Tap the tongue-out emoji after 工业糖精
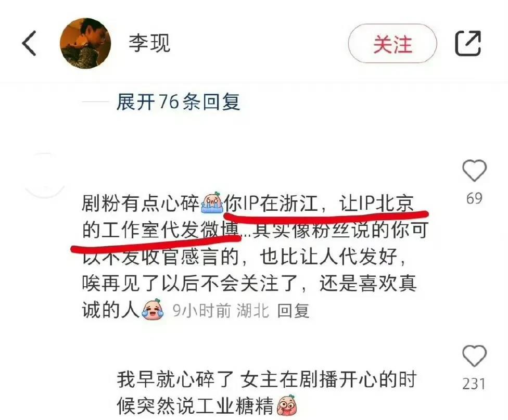 pyautogui.click(x=287, y=405)
